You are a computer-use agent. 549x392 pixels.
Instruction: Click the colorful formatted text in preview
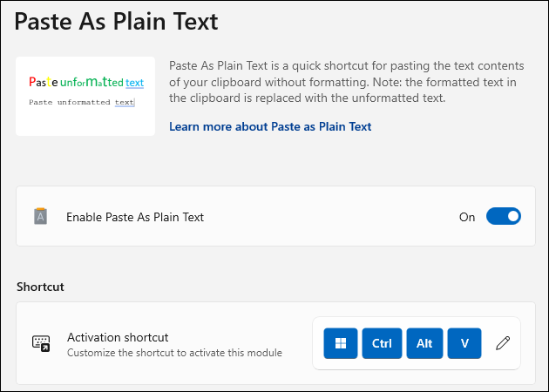pos(86,82)
